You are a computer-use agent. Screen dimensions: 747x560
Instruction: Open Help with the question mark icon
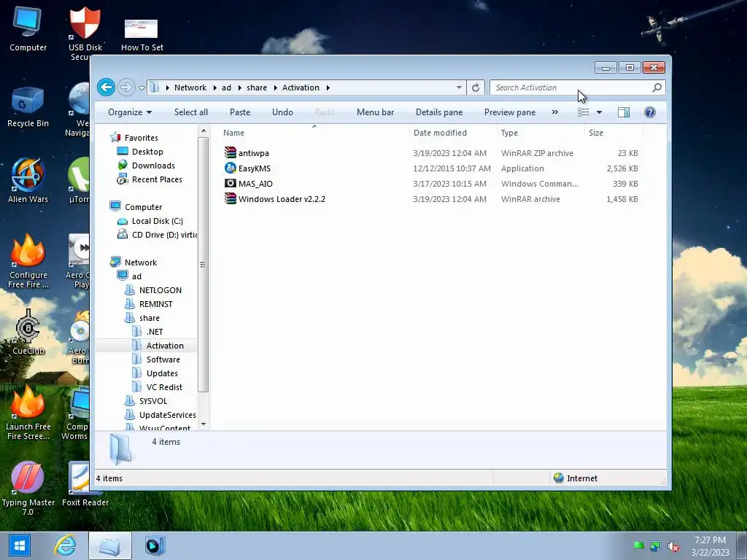[x=650, y=112]
